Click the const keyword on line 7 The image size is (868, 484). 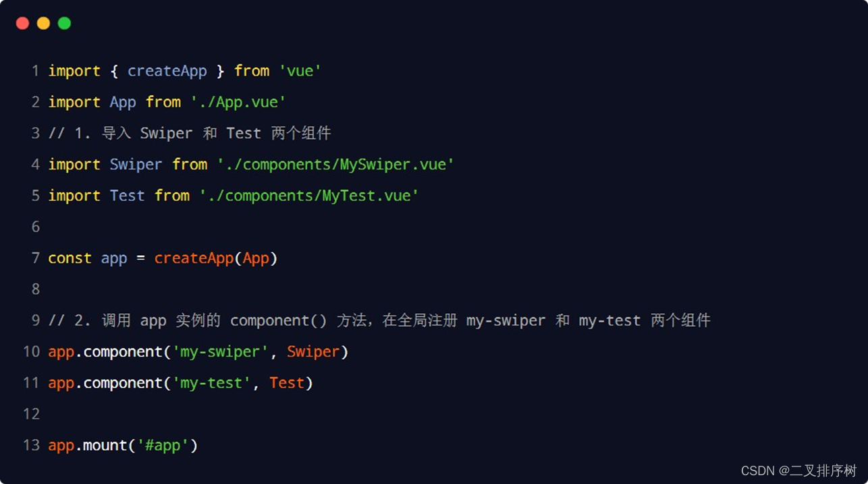pyautogui.click(x=70, y=258)
